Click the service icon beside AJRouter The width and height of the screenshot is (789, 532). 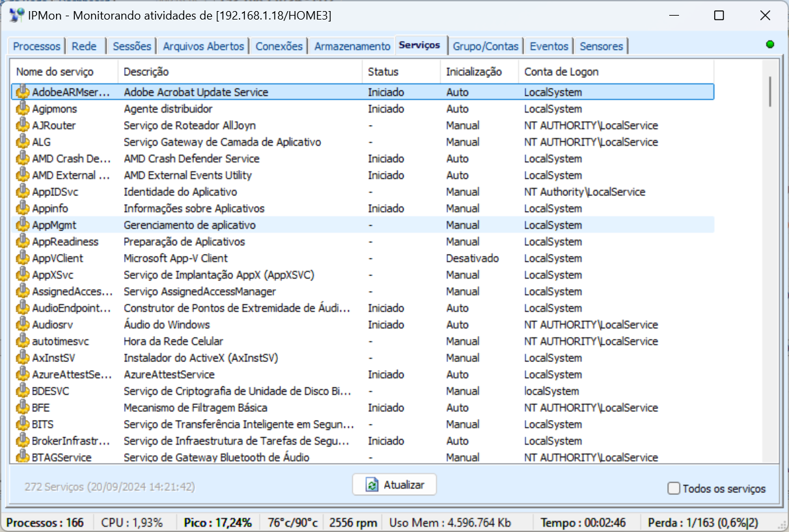[x=22, y=125]
